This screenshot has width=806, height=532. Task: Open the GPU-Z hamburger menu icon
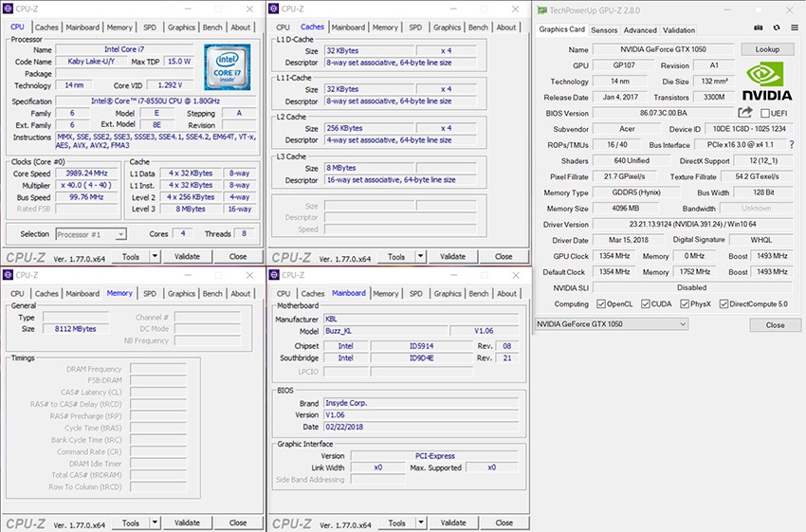tap(795, 28)
